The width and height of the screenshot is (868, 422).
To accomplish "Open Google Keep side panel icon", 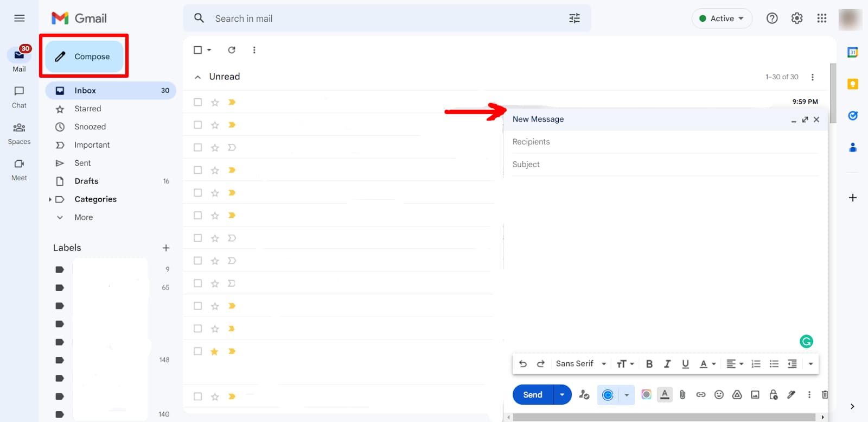I will coord(853,84).
